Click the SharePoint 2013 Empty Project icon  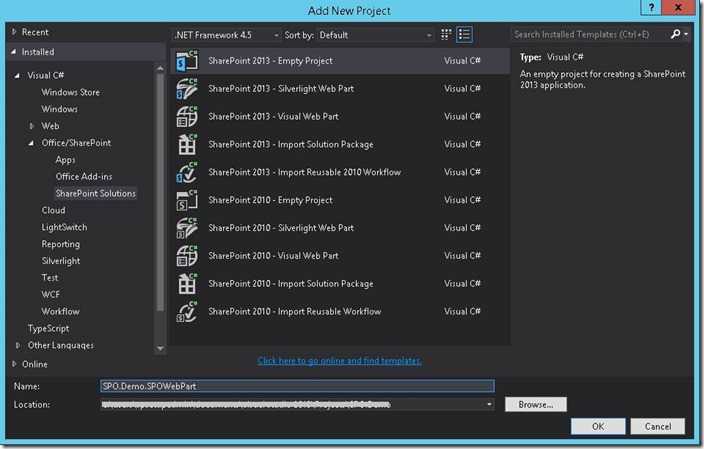(x=187, y=61)
